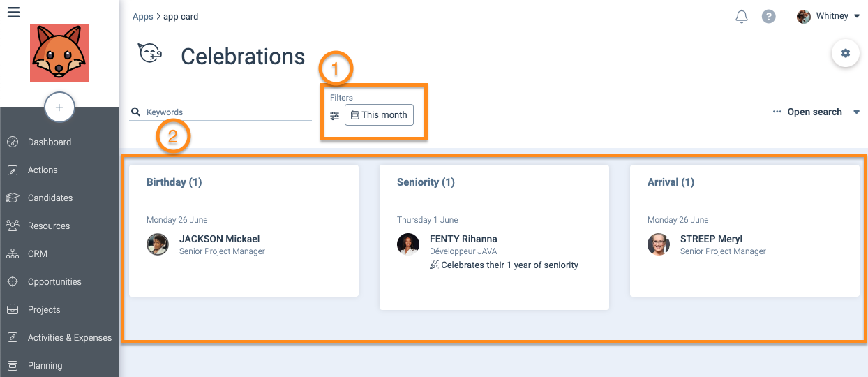Image resolution: width=868 pixels, height=377 pixels.
Task: Click the This month filter chip
Action: (379, 115)
